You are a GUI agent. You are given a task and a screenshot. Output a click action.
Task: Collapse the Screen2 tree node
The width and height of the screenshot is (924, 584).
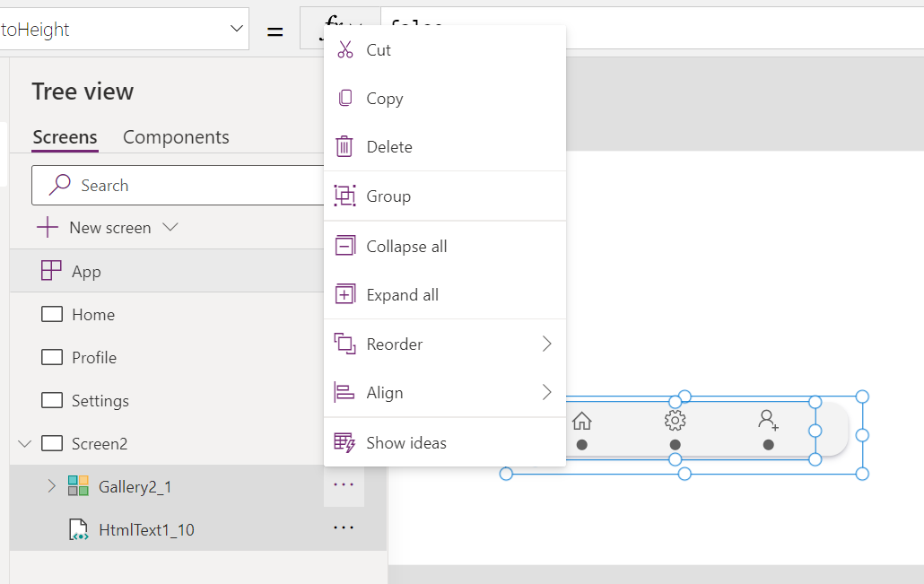(24, 443)
